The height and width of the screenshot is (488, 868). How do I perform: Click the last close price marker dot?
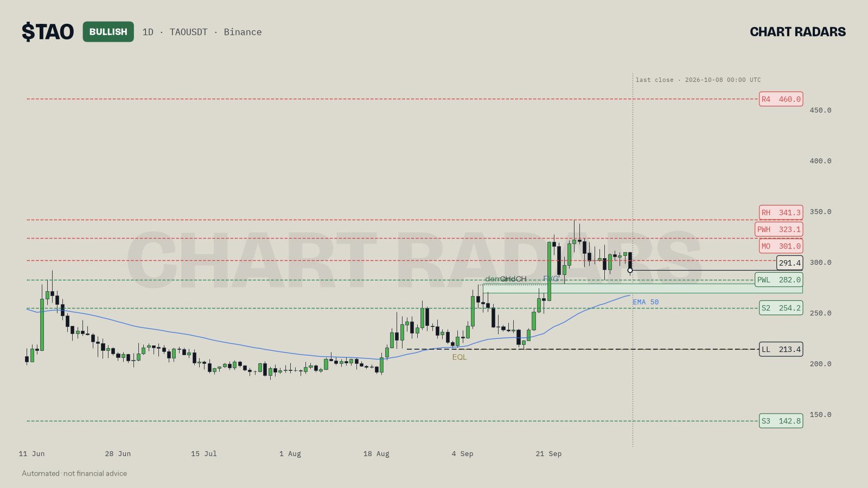pos(630,270)
